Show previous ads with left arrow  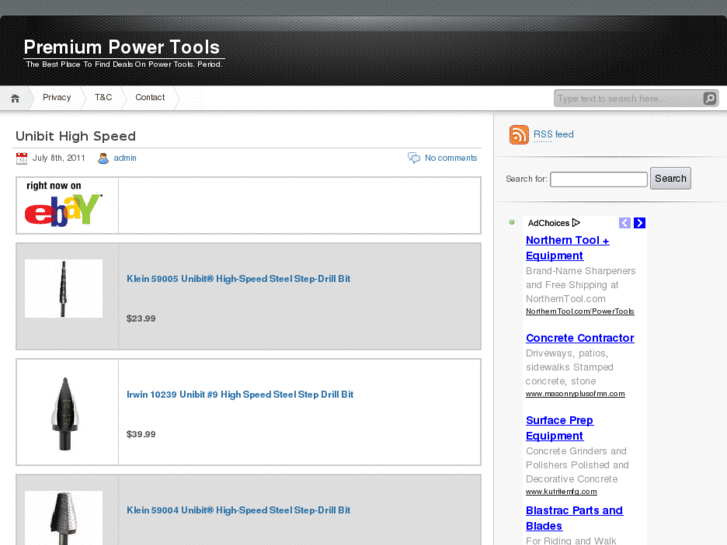tap(625, 223)
